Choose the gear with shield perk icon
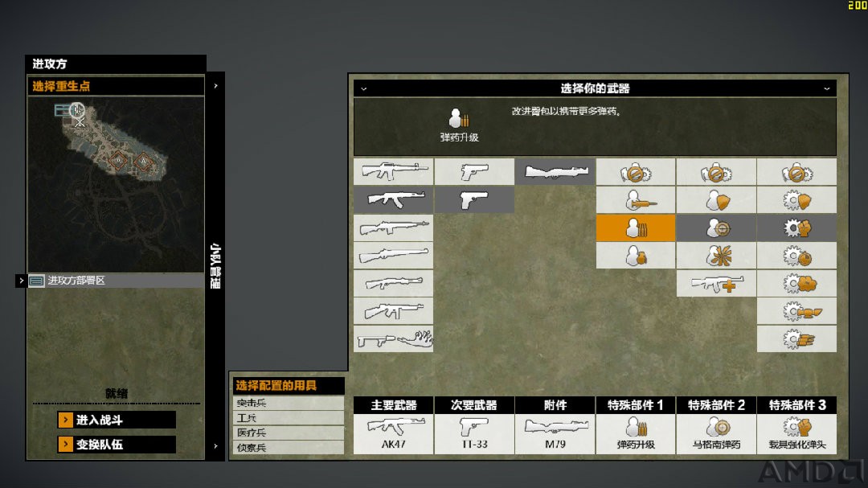 (796, 199)
